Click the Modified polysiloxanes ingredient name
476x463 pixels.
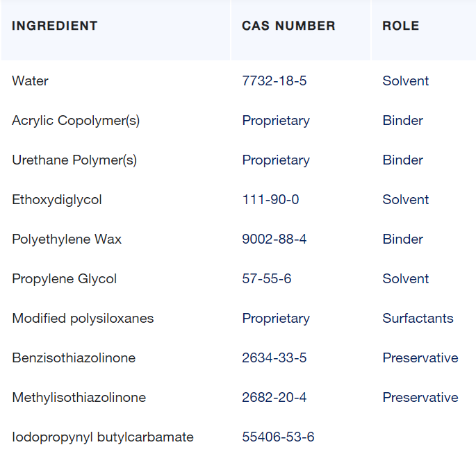(x=83, y=319)
